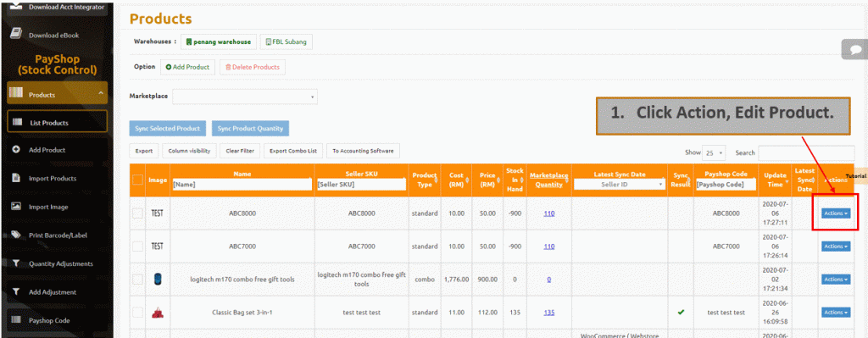Screen dimensions: 868x338
Task: Sort by the Product Type column
Action: [x=425, y=180]
